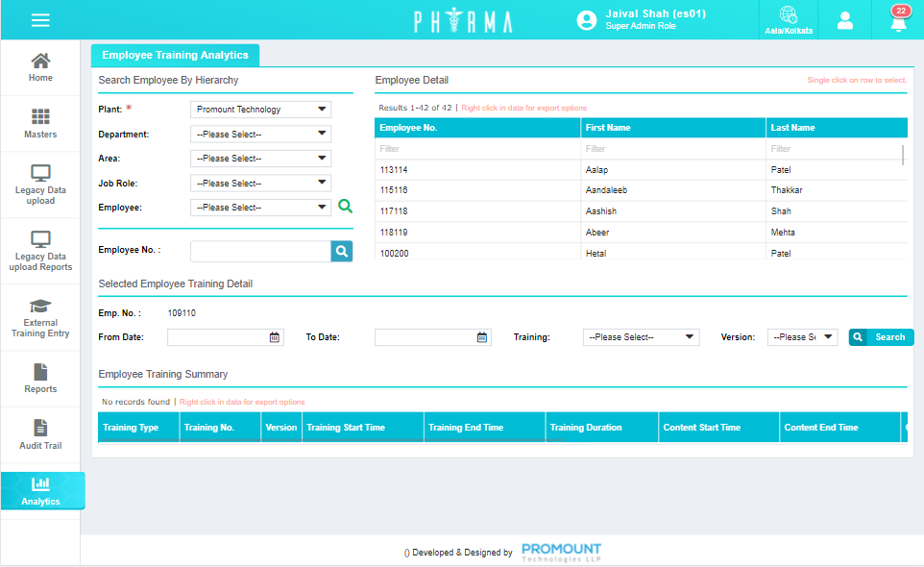This screenshot has width=924, height=567.
Task: Open Audit Trail from the sidebar
Action: [x=40, y=435]
